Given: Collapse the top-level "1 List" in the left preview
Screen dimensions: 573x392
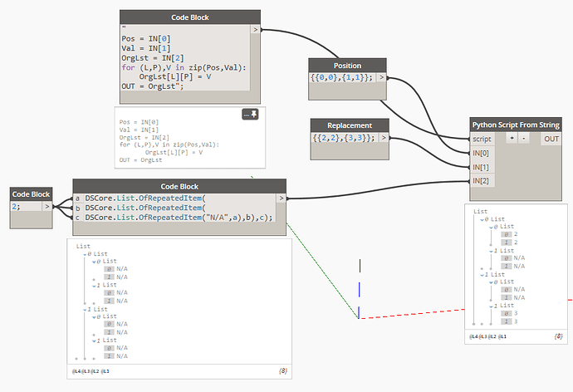Looking at the screenshot, I should coord(85,309).
